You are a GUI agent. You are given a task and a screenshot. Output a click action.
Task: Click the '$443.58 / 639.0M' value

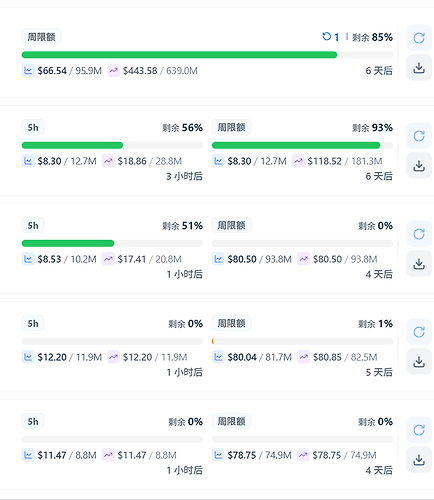click(x=160, y=71)
